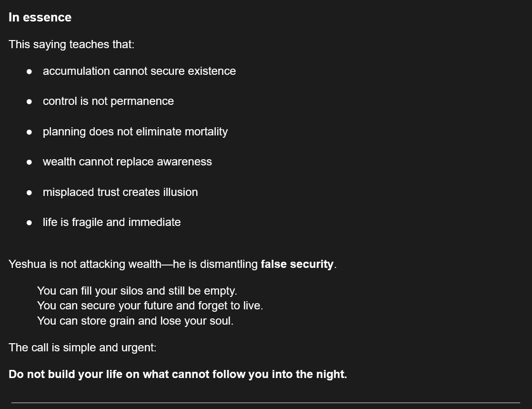
Task: Click "control is not permanence" bullet text
Action: tap(108, 101)
